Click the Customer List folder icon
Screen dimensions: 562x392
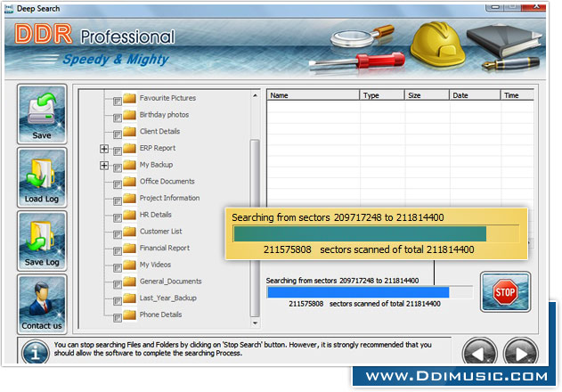point(130,232)
